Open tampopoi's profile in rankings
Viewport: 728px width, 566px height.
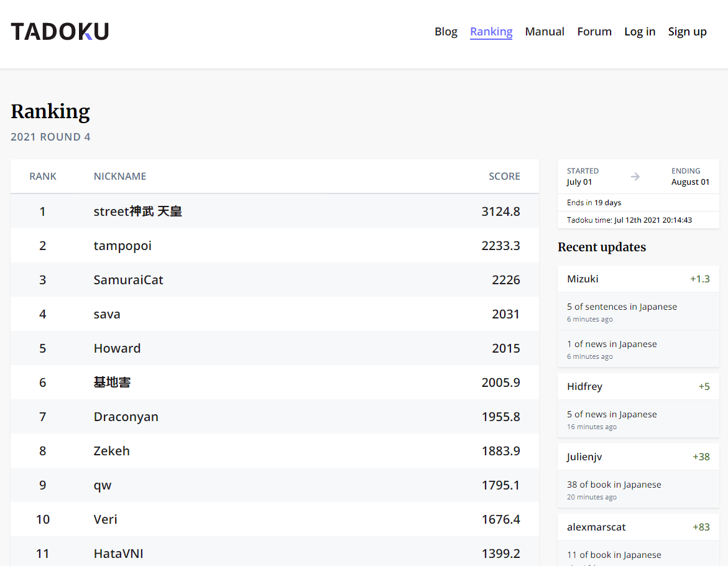pos(122,246)
